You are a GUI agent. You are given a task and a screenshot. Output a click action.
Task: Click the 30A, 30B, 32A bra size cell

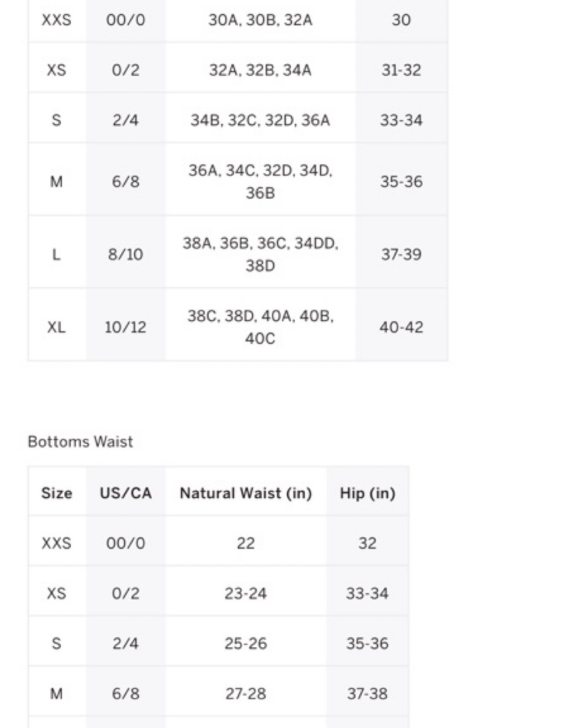pyautogui.click(x=260, y=21)
